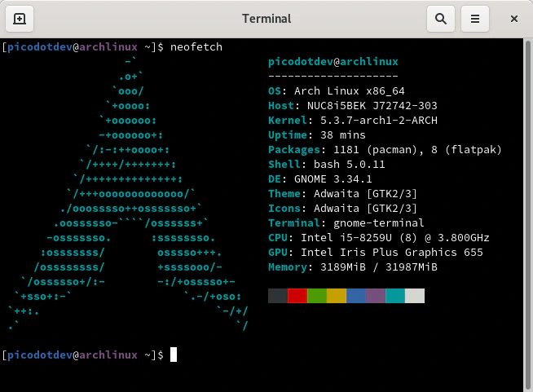Click the Kernel version line
The height and width of the screenshot is (392, 533).
pos(353,121)
